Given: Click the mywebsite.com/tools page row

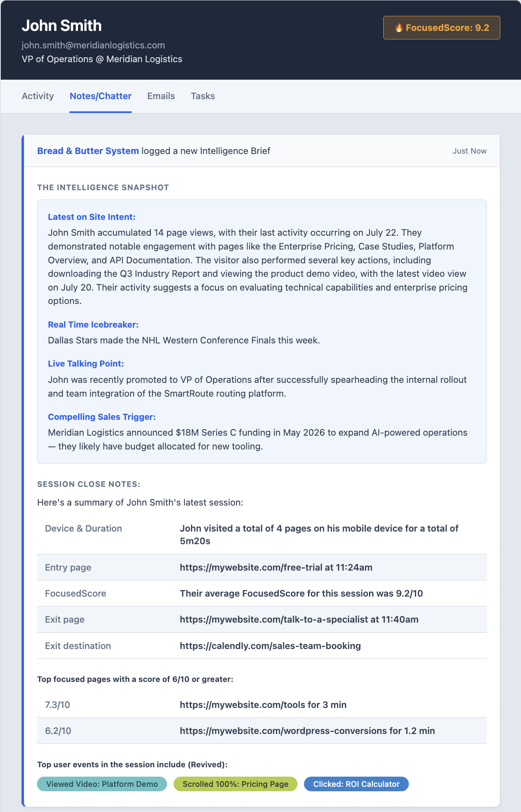Looking at the screenshot, I should (x=262, y=705).
